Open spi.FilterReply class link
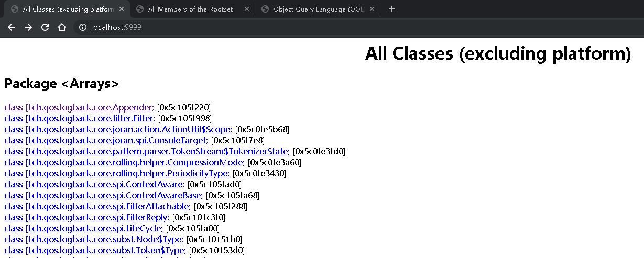 point(86,217)
